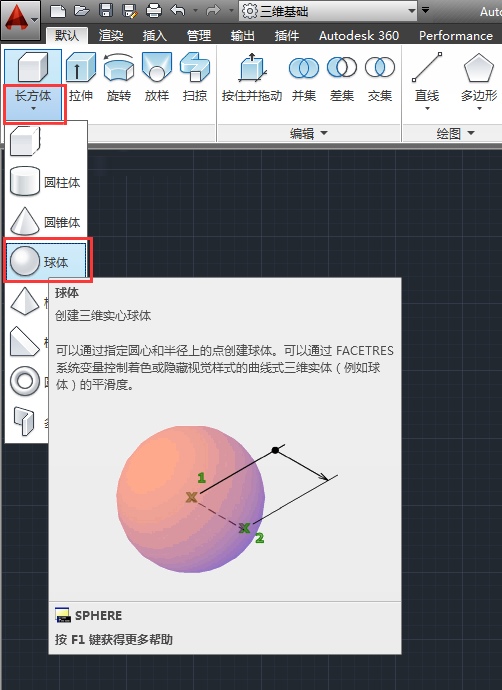This screenshot has height=690, width=502.
Task: Redo action arrow in toolbar
Action: [x=213, y=11]
